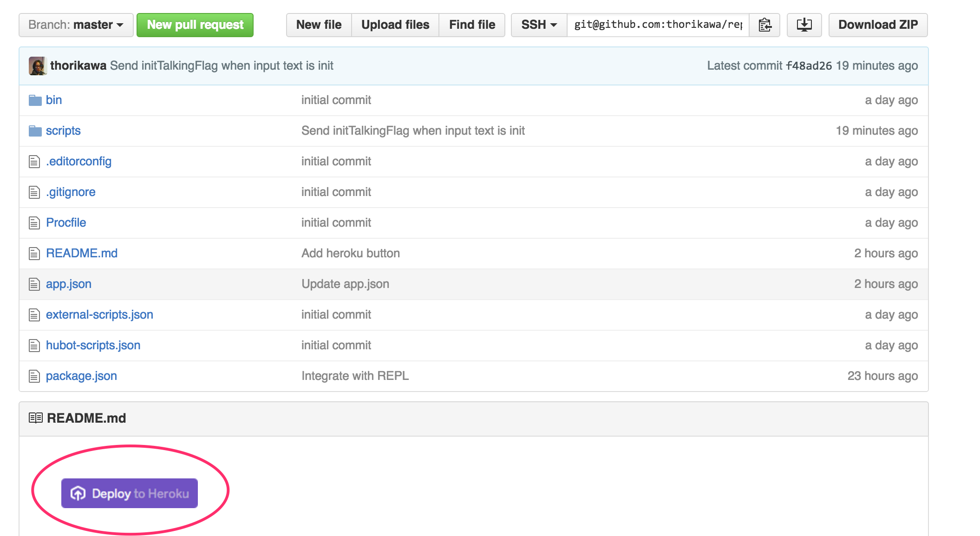Click the package.json file icon
Screen dimensions: 980x536
pos(34,376)
